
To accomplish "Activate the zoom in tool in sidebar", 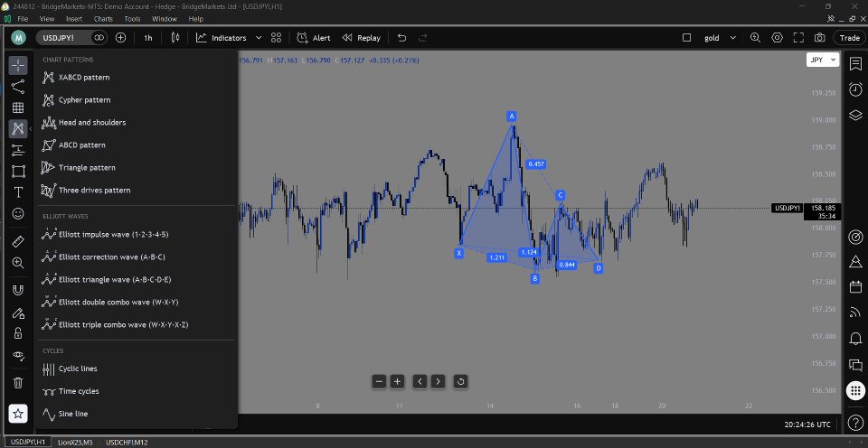I will click(18, 263).
